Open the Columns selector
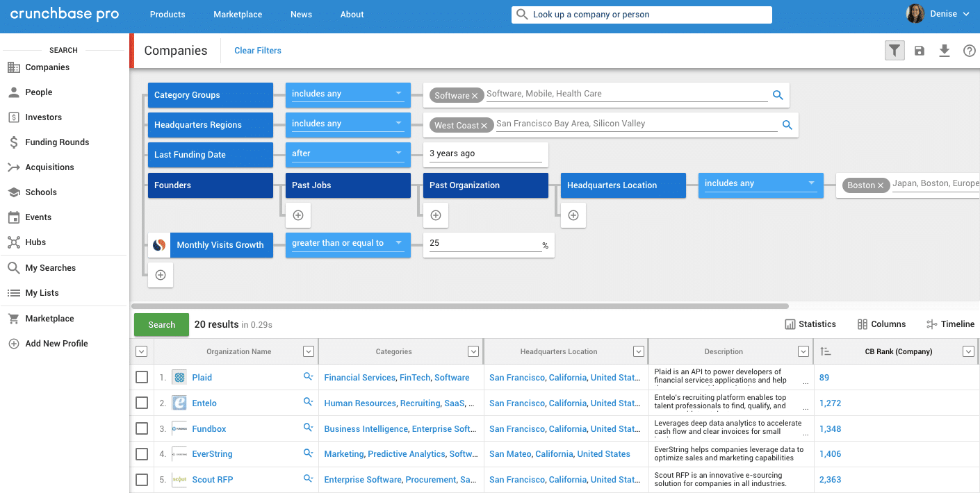The height and width of the screenshot is (493, 980). 881,324
